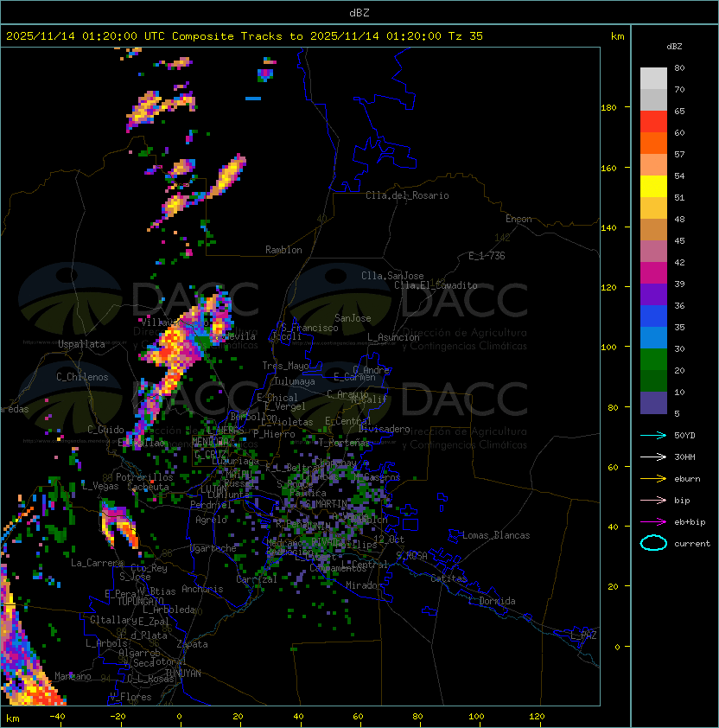The height and width of the screenshot is (728, 719).
Task: Click the red-orange storm cell above La_Carrera
Action: pyautogui.click(x=119, y=524)
